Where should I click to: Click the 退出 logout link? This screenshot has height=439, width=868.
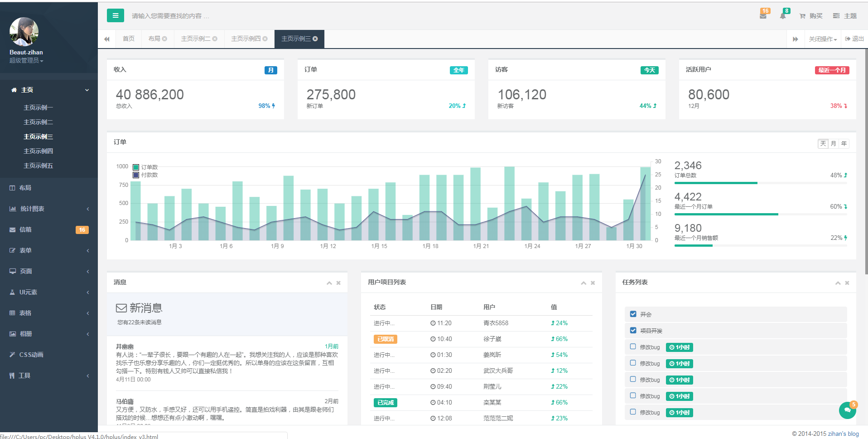[x=854, y=39]
